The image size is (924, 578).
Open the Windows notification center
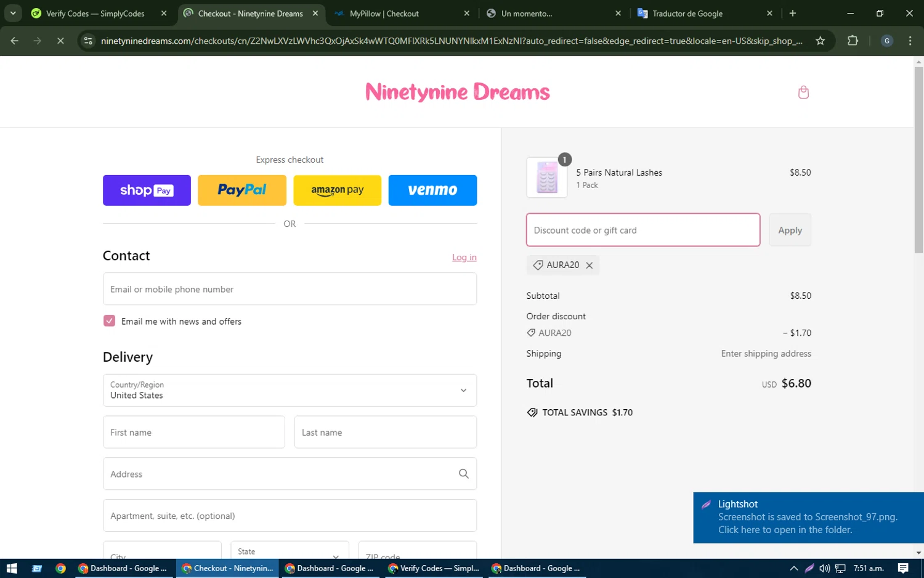[903, 568]
